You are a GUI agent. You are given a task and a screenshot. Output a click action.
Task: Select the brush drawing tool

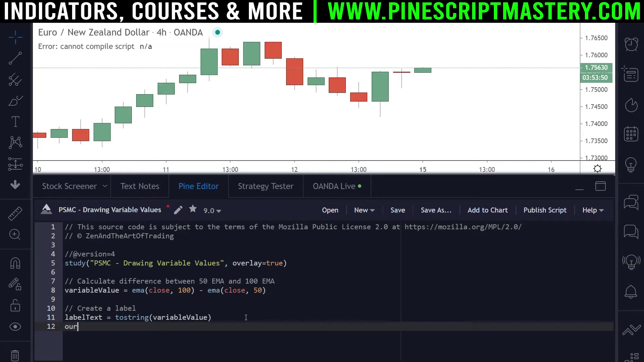point(15,101)
